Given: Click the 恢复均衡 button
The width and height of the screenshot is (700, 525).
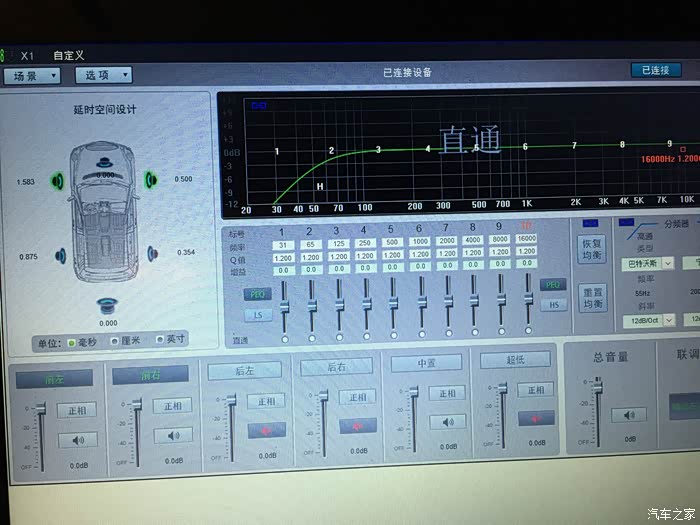Looking at the screenshot, I should click(593, 249).
